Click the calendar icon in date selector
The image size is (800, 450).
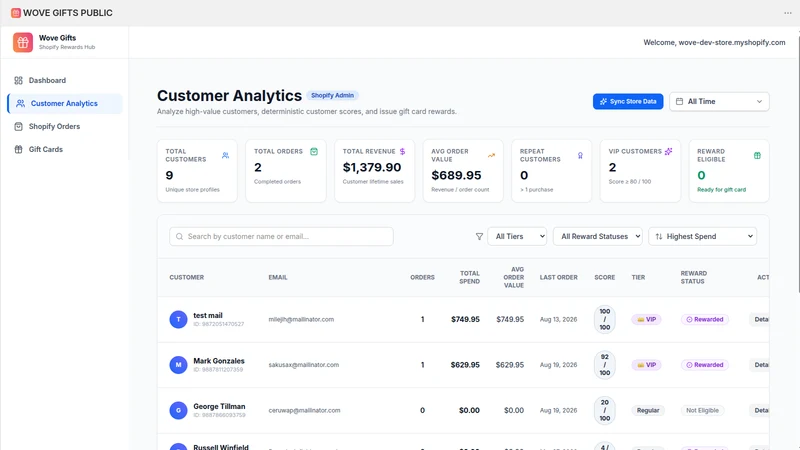click(679, 102)
